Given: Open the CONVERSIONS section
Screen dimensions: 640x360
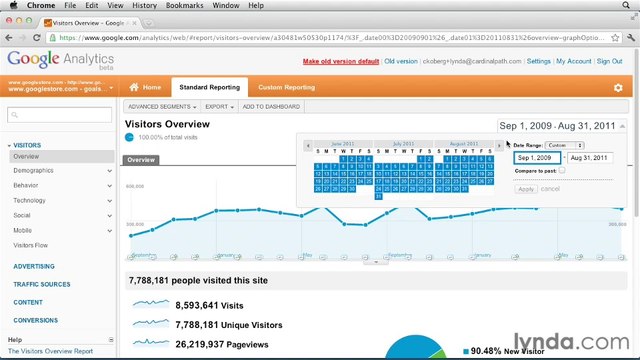Looking at the screenshot, I should pyautogui.click(x=36, y=320).
